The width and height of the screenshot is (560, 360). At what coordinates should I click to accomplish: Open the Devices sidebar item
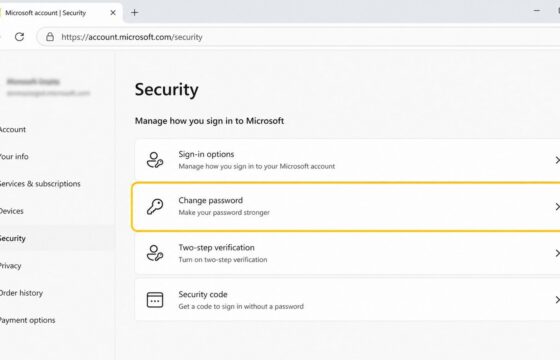click(x=11, y=211)
